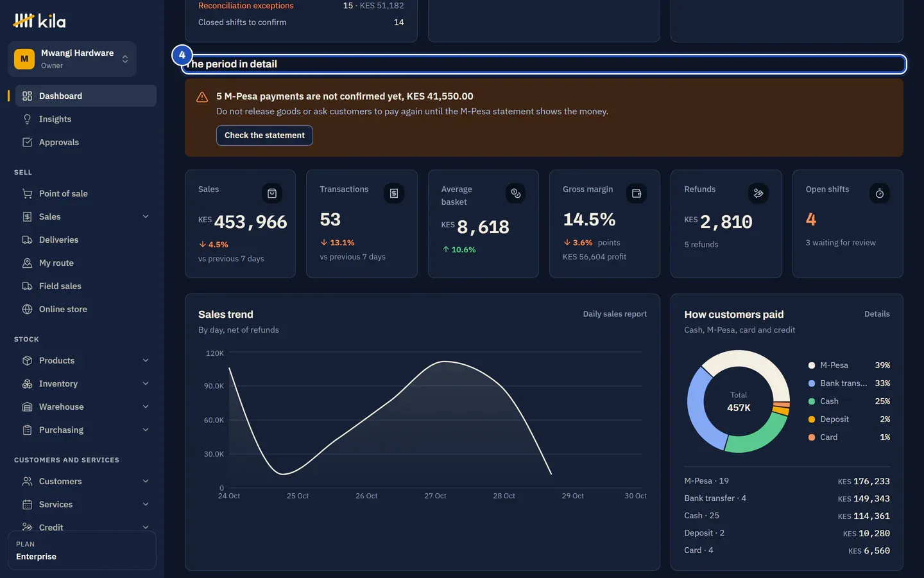Click the 3 waiting for review text
The image size is (924, 578).
click(x=841, y=243)
